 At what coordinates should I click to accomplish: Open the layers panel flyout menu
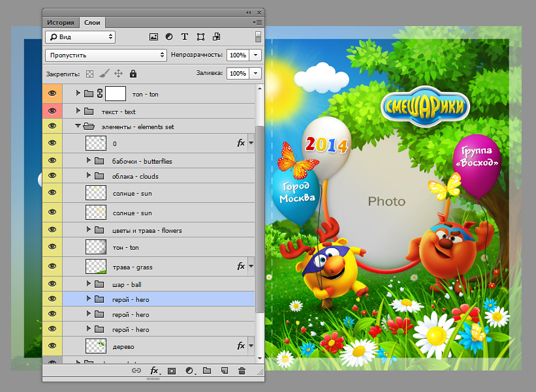point(259,22)
